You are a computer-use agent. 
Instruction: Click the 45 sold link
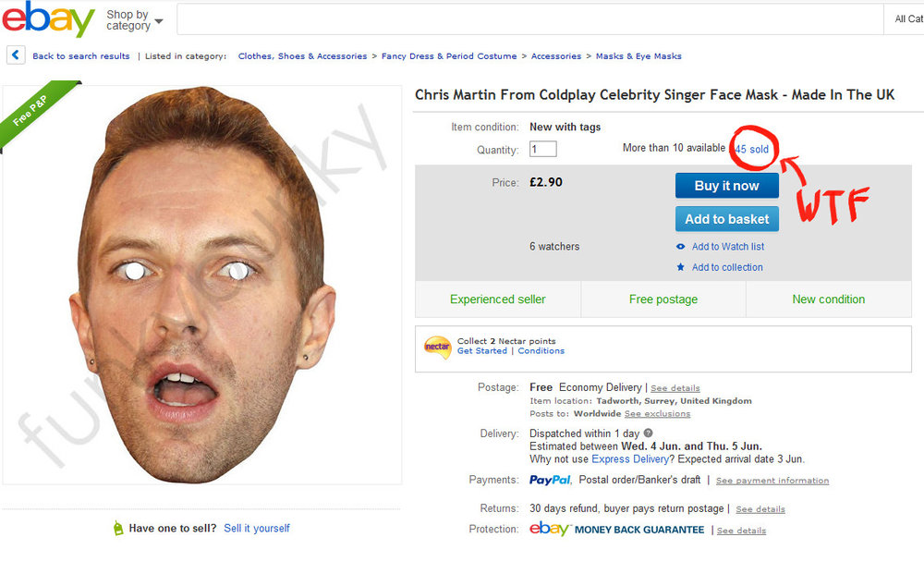[752, 149]
